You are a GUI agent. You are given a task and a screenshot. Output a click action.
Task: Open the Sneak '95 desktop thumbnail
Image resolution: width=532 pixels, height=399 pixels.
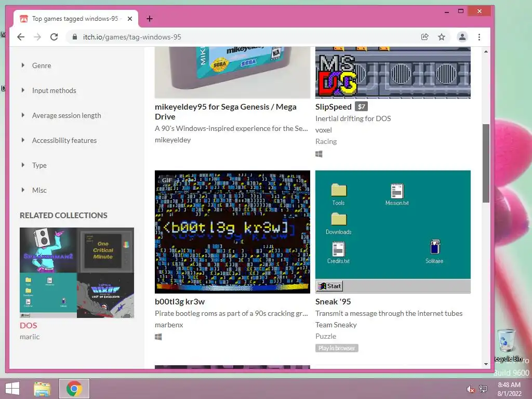pyautogui.click(x=393, y=232)
